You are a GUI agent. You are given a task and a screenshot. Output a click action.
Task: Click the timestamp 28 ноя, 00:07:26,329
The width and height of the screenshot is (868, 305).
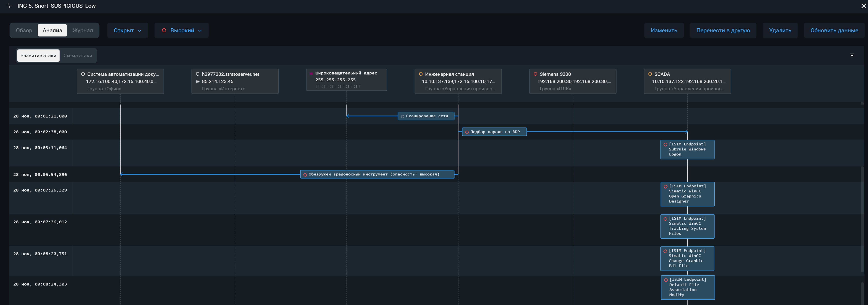click(40, 190)
